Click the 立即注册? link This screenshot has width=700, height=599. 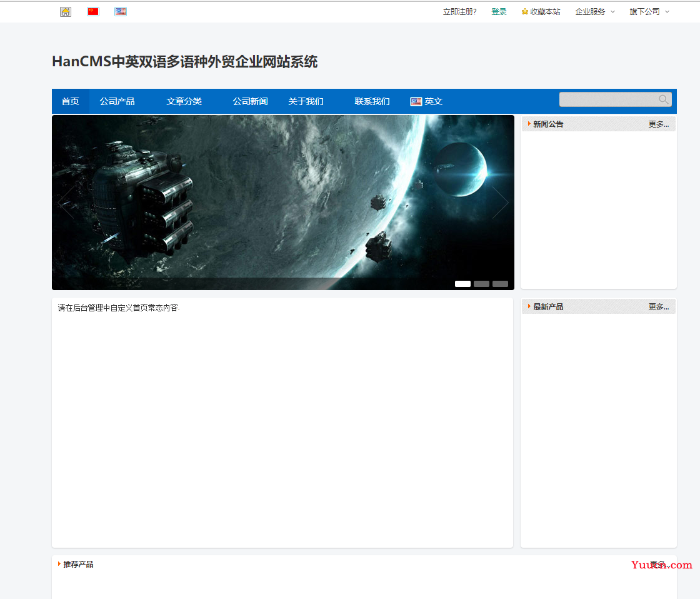459,12
